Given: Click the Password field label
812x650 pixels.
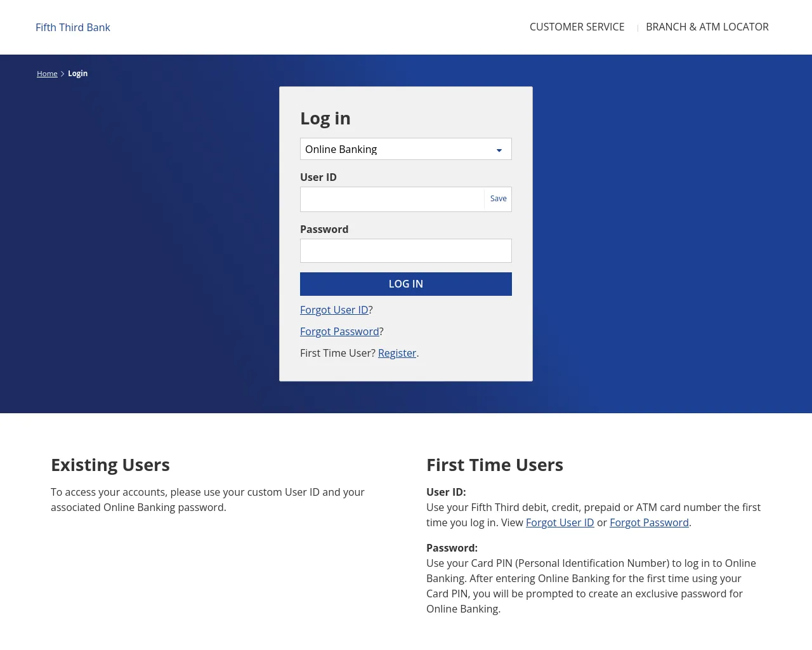Looking at the screenshot, I should point(324,229).
